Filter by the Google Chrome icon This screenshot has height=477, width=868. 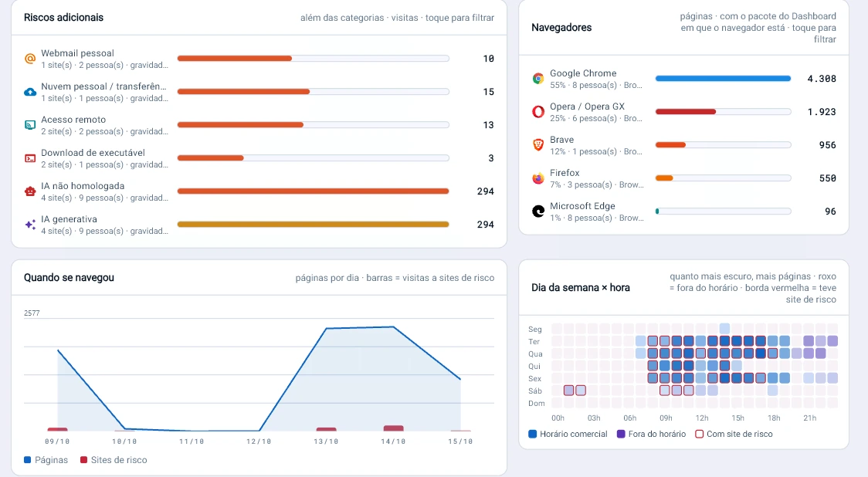(x=538, y=79)
